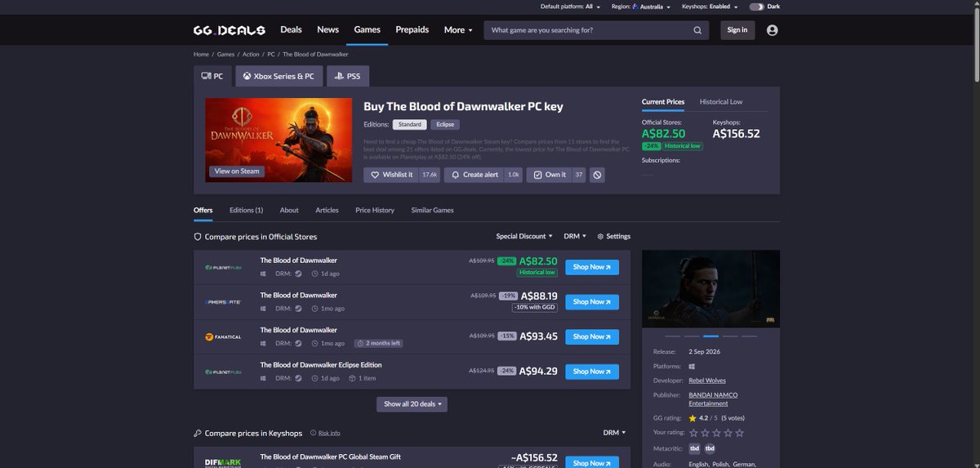This screenshot has height=468, width=980.
Task: Click the ignore game circle-slash icon
Action: (597, 175)
